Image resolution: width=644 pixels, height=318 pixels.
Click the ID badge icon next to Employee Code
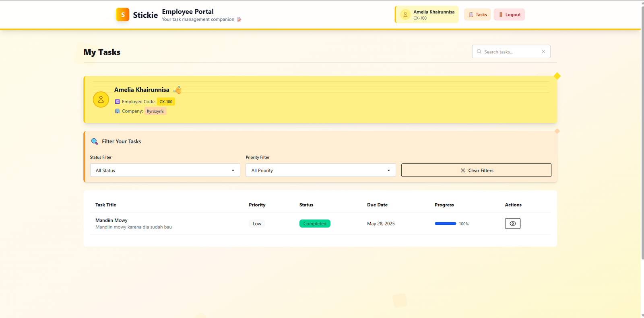(x=117, y=102)
